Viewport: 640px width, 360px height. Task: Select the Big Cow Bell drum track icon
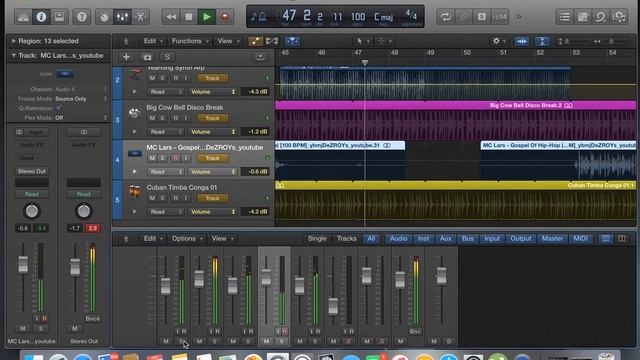[135, 113]
